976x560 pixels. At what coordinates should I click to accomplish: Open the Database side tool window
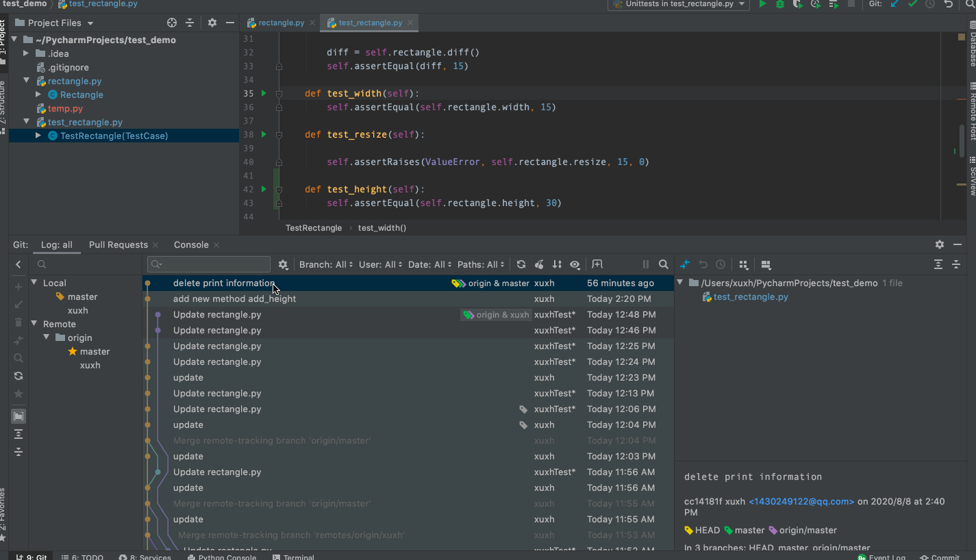pyautogui.click(x=973, y=44)
